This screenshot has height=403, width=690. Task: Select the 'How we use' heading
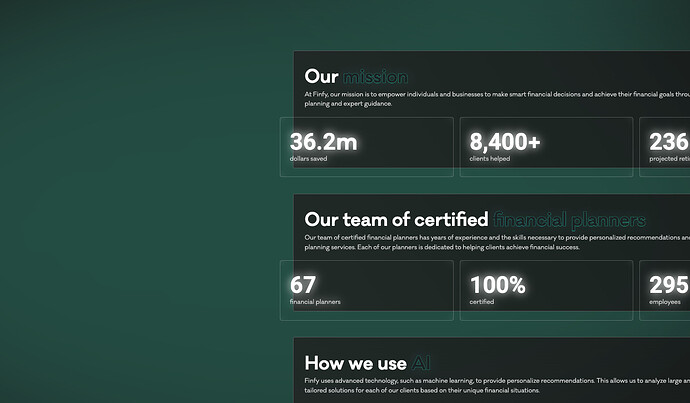[x=356, y=363]
